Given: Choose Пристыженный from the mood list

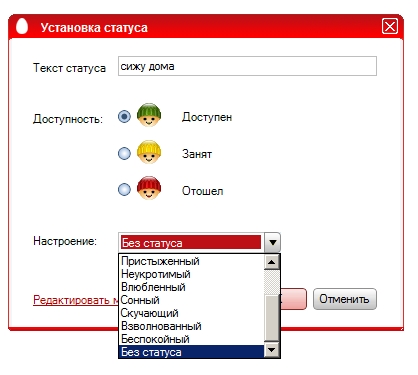Looking at the screenshot, I should pyautogui.click(x=191, y=261).
